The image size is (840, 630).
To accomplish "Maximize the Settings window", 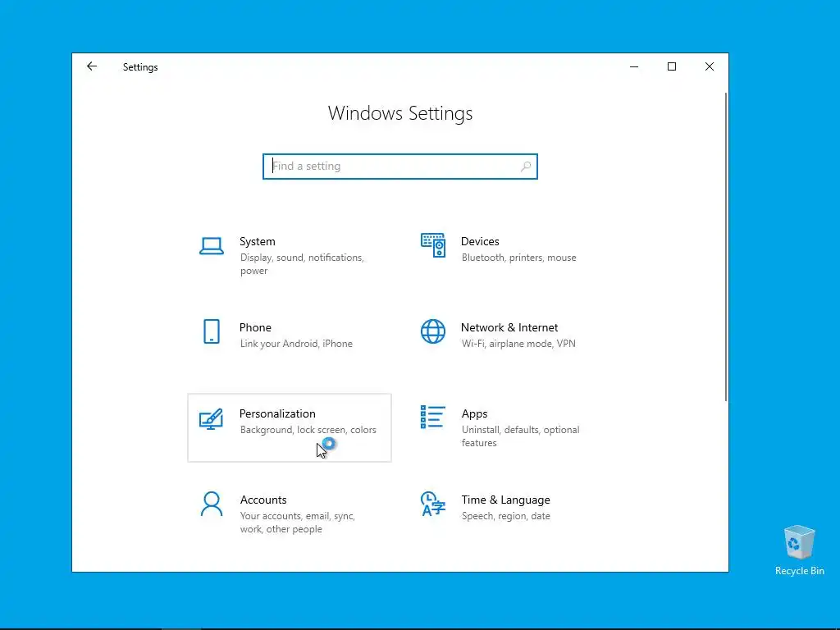I will [672, 67].
